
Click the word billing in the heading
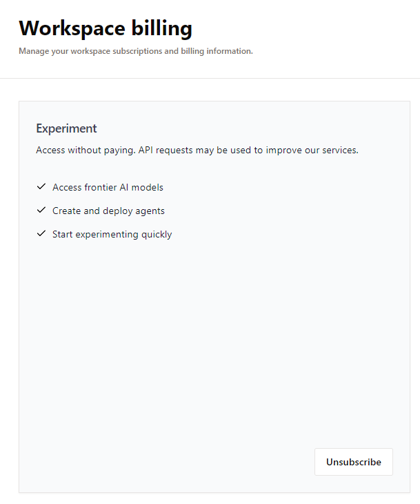162,28
